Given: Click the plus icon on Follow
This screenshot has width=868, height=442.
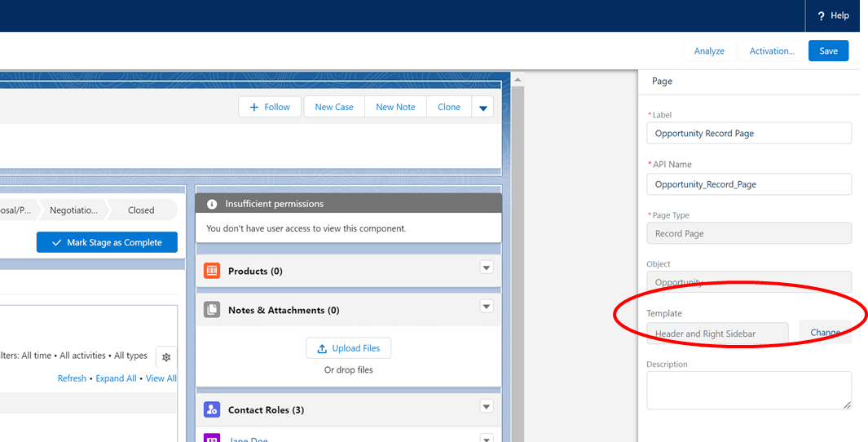Looking at the screenshot, I should [254, 107].
